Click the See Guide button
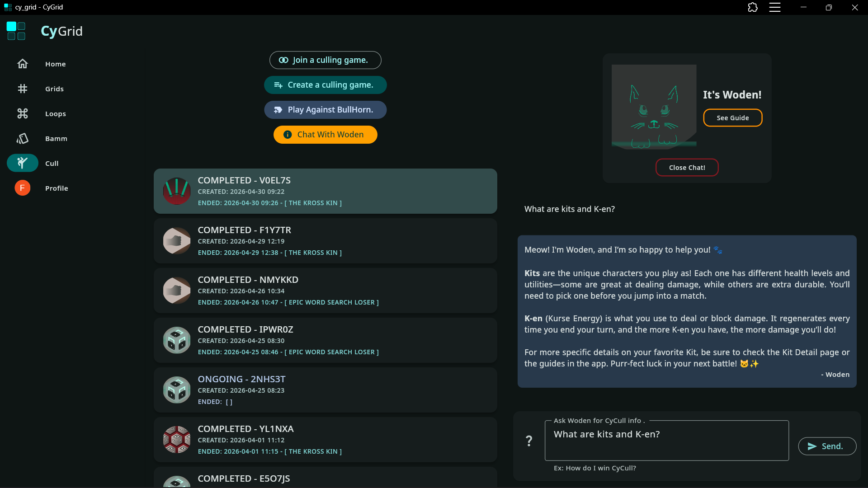868x488 pixels. tap(733, 118)
